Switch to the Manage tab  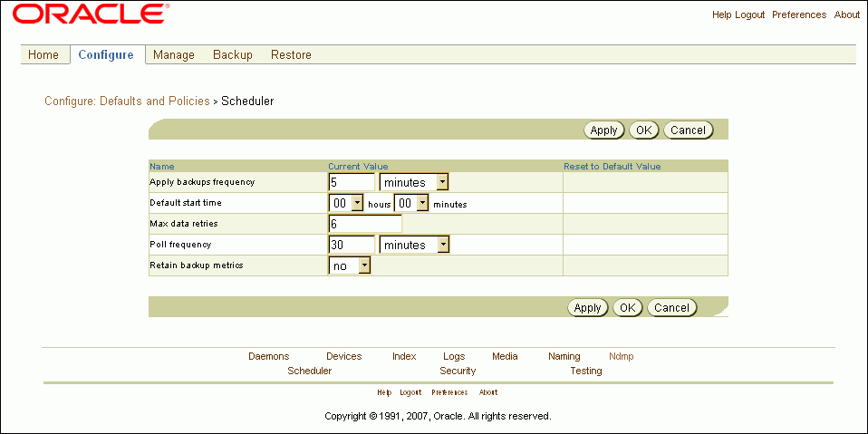(174, 54)
